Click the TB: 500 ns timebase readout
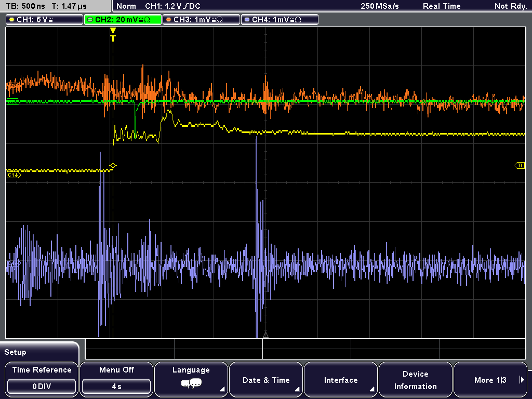The height and width of the screenshot is (399, 532). click(25, 6)
